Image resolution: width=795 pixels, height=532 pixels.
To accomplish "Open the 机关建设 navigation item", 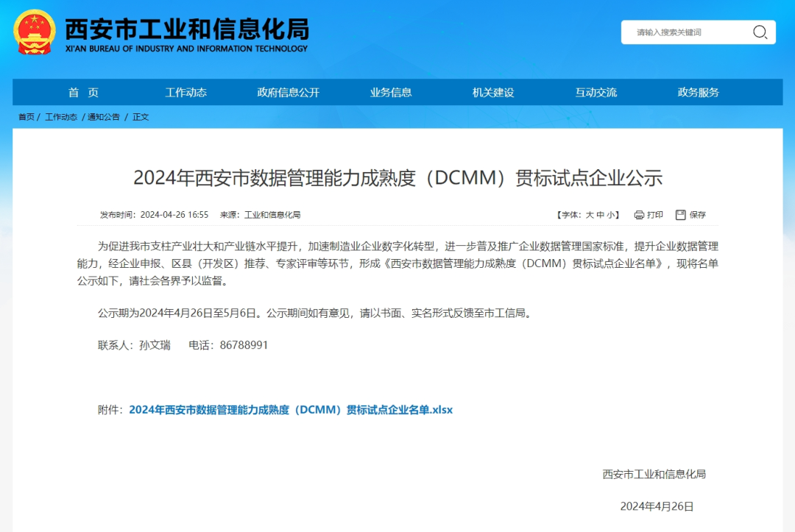I will click(x=493, y=93).
